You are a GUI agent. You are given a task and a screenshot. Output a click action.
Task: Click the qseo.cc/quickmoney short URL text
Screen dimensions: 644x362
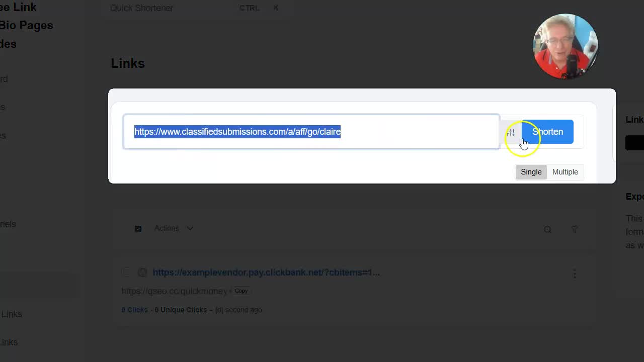[x=174, y=291]
